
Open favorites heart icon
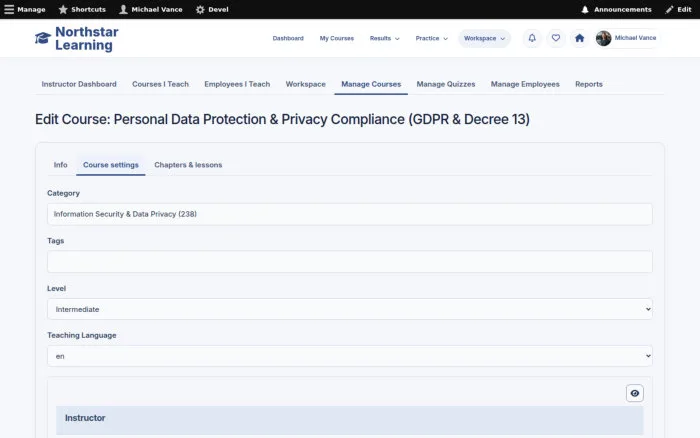[556, 38]
